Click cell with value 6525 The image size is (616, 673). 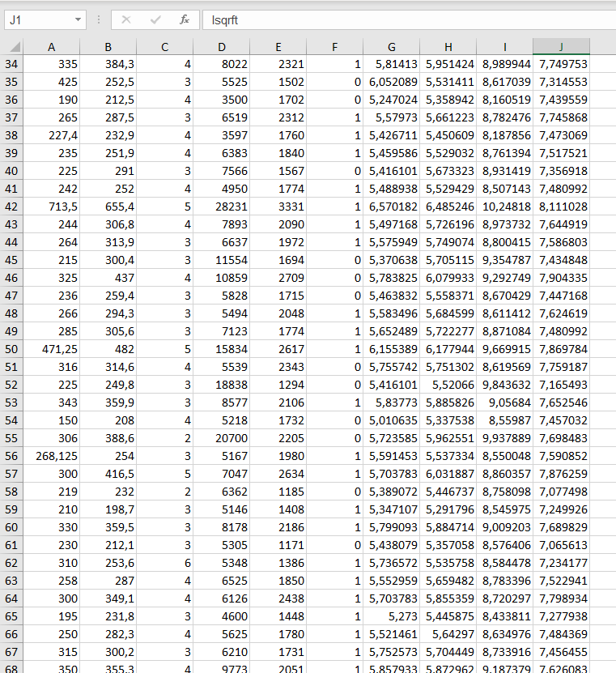[221, 581]
